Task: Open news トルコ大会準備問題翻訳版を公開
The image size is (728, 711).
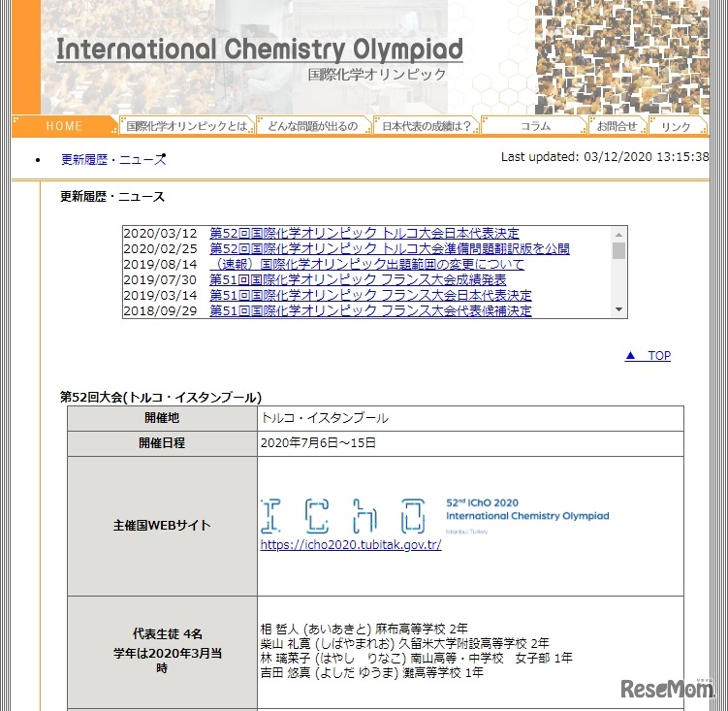Action: 390,248
